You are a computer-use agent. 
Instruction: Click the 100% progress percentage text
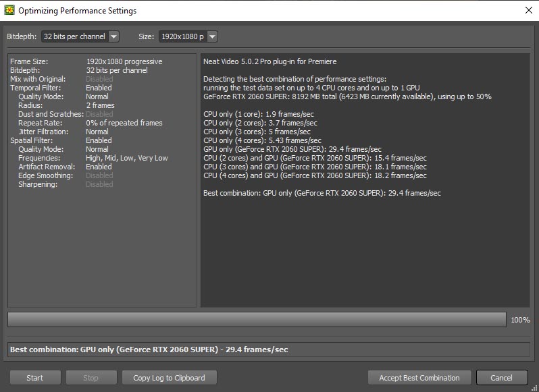click(x=521, y=320)
